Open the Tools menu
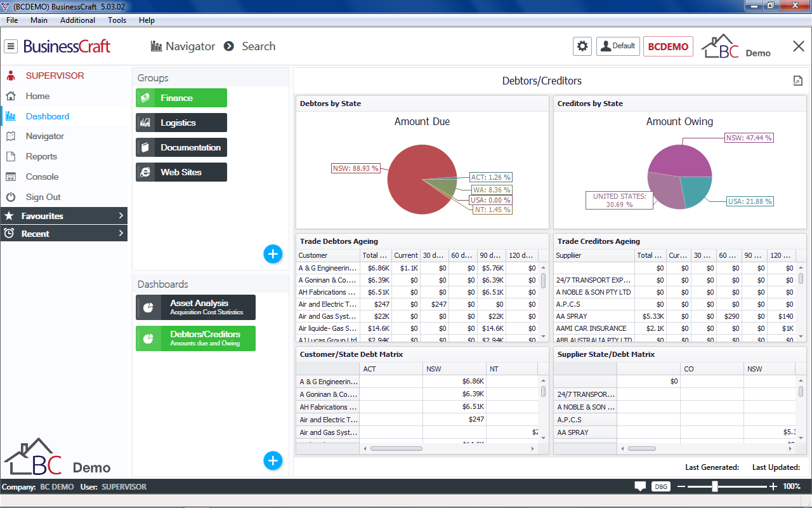The image size is (812, 508). tap(117, 20)
